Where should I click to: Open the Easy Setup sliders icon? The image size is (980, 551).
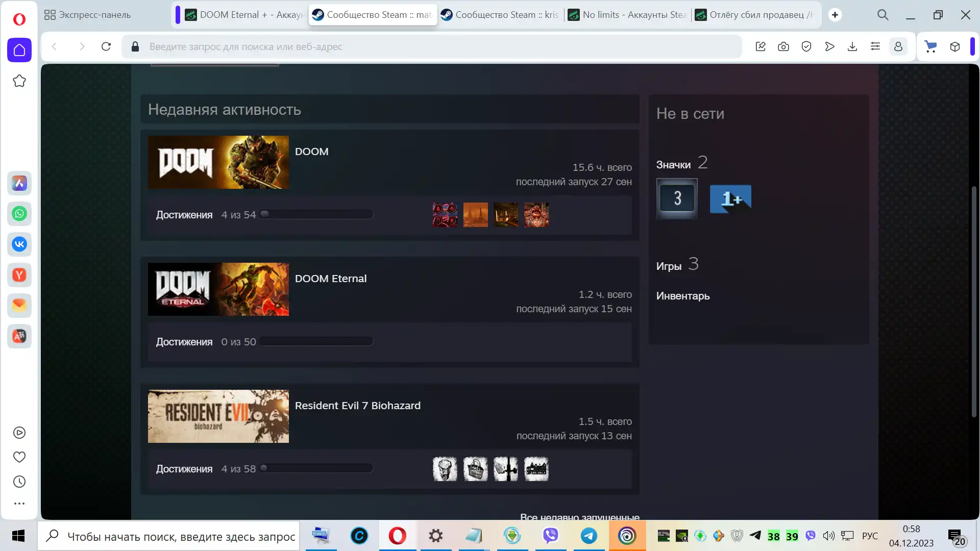coord(875,46)
